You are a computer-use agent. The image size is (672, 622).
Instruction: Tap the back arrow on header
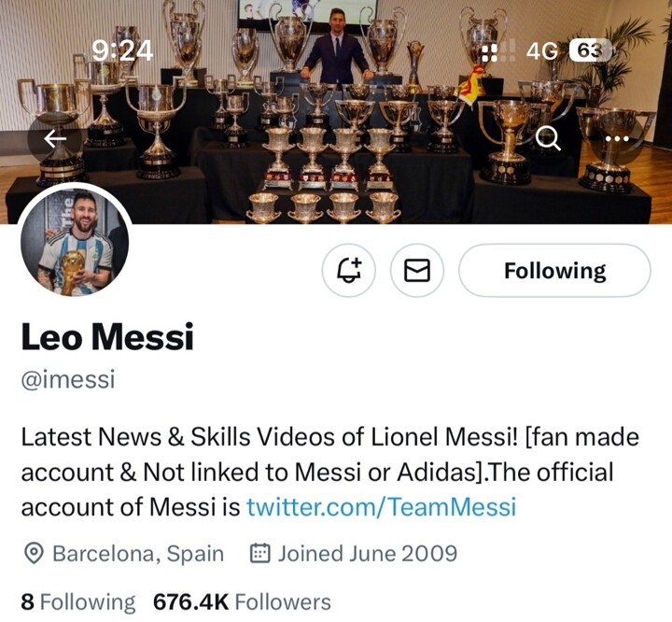pyautogui.click(x=55, y=138)
